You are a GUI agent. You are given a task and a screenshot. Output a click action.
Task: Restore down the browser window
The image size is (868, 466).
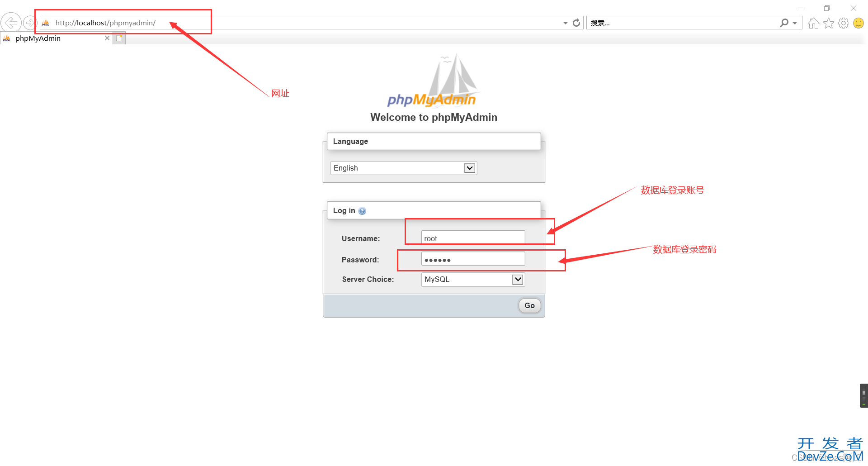tap(827, 8)
